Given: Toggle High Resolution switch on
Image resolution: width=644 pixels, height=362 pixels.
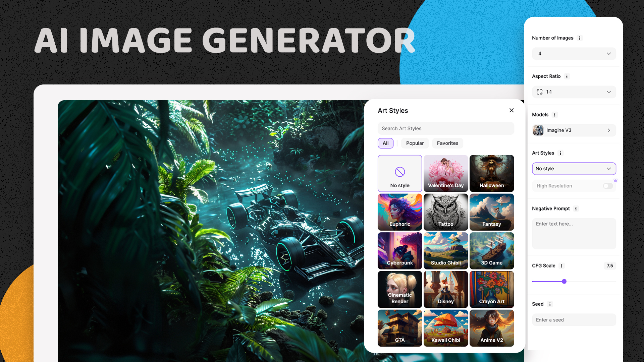Looking at the screenshot, I should coord(607,186).
